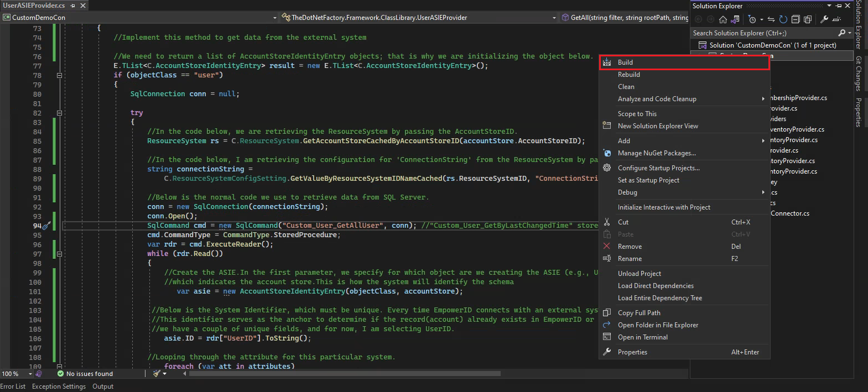Open Solution Explorer window position dropdown

[x=829, y=6]
